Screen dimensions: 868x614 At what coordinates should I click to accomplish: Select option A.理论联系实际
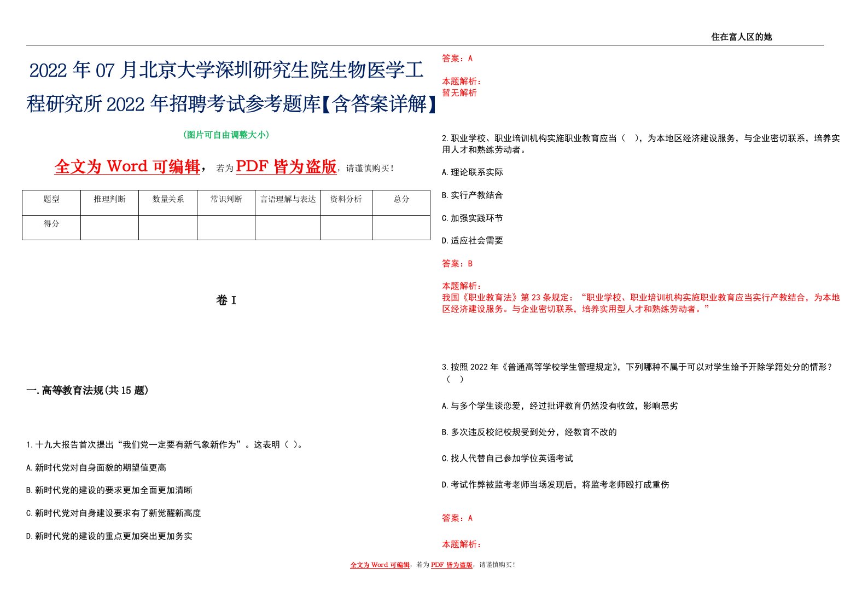[x=473, y=172]
